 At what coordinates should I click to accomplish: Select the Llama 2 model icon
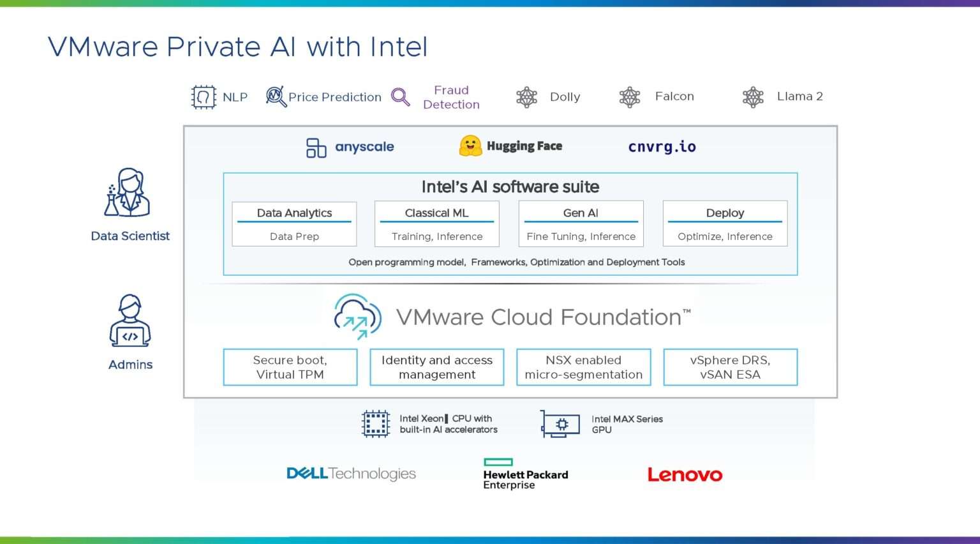[x=753, y=96]
